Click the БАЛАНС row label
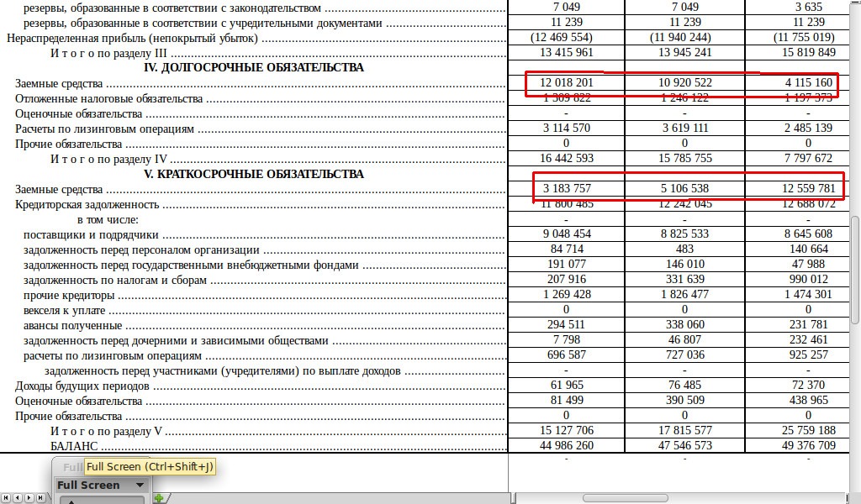Image resolution: width=861 pixels, height=504 pixels. pyautogui.click(x=74, y=446)
